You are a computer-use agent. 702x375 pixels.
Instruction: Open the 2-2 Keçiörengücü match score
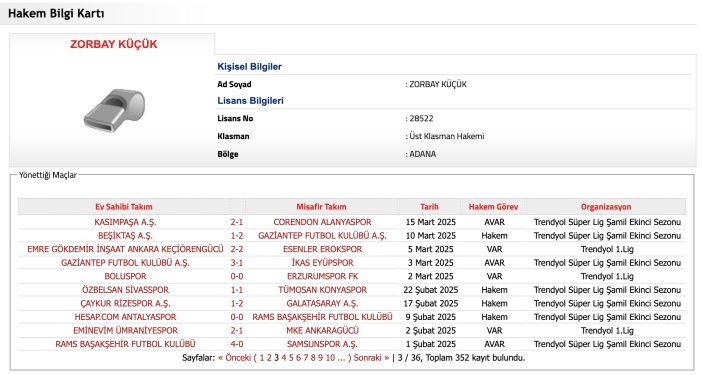click(x=237, y=249)
